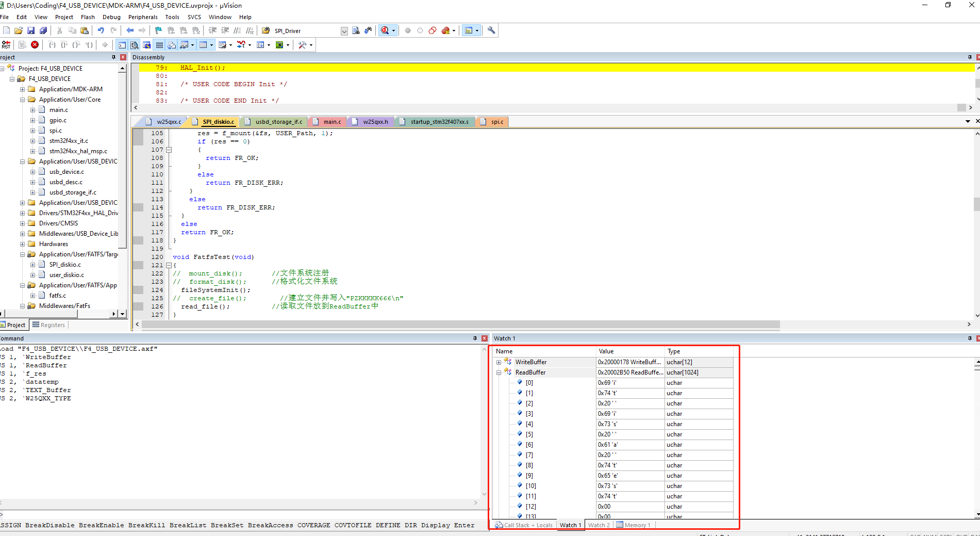Viewport: 980px width, 536px height.
Task: Select the ReadBuffer [6] value 0x61 'a'
Action: click(x=630, y=445)
